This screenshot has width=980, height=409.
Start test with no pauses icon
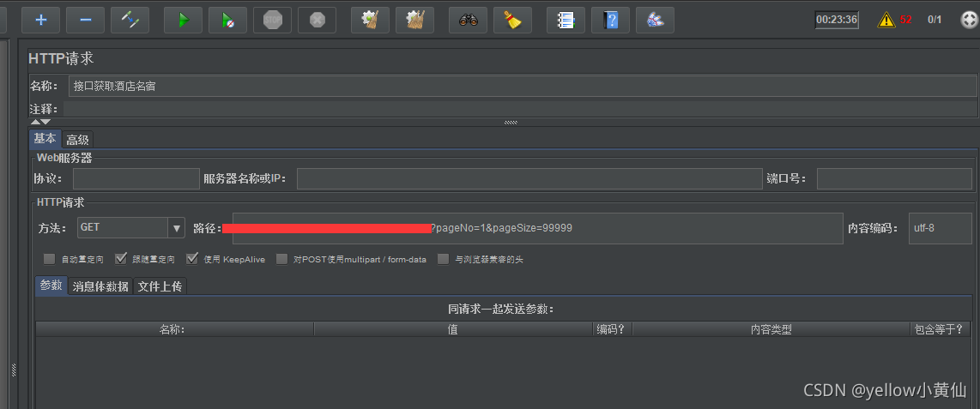point(228,20)
